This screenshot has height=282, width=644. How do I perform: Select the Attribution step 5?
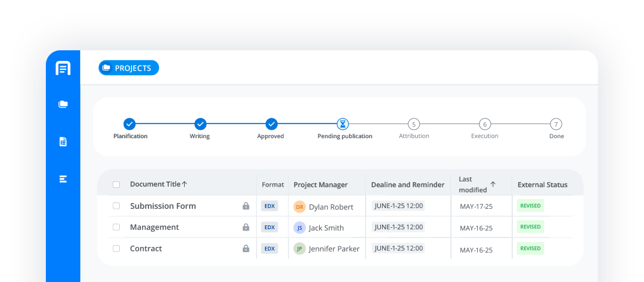point(414,124)
